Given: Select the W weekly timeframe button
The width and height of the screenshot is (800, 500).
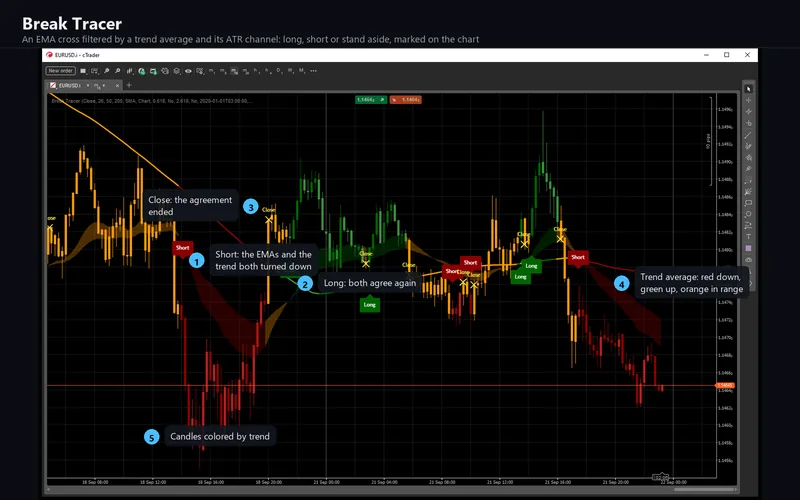Looking at the screenshot, I should coord(290,71).
